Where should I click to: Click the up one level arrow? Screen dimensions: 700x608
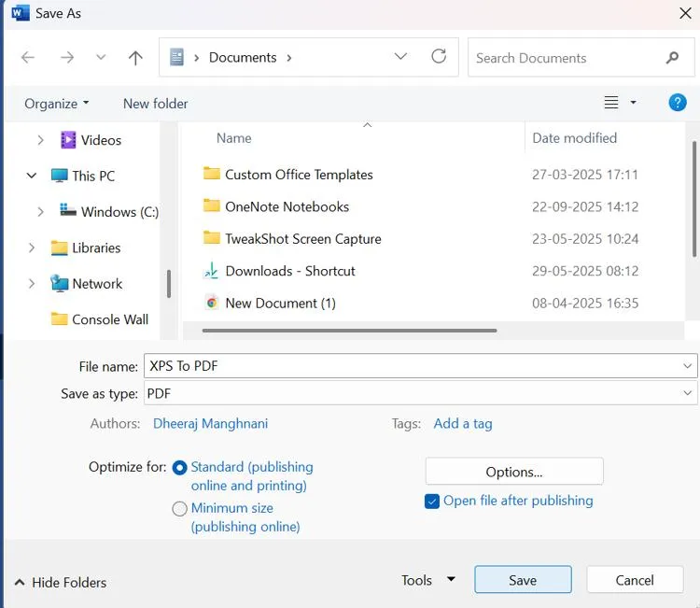coord(135,58)
